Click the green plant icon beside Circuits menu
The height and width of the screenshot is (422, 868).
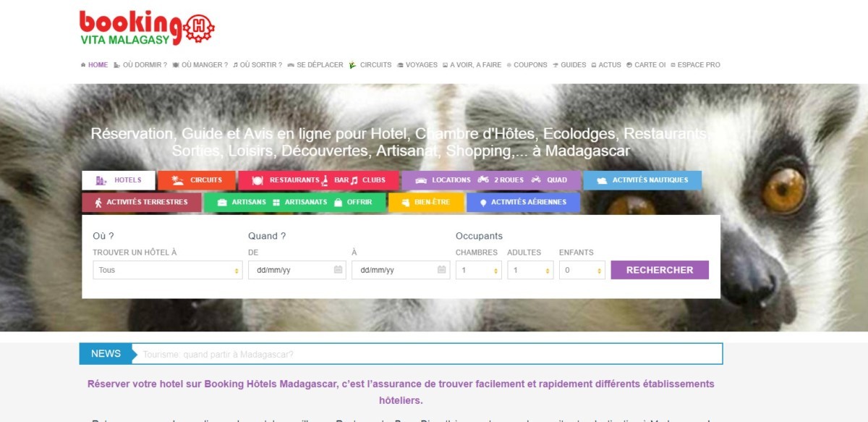click(x=352, y=65)
